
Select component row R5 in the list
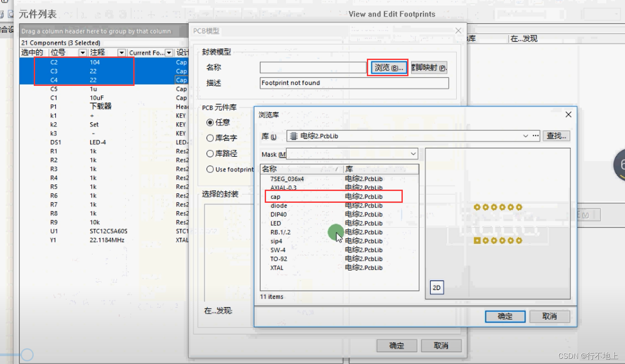coord(105,187)
